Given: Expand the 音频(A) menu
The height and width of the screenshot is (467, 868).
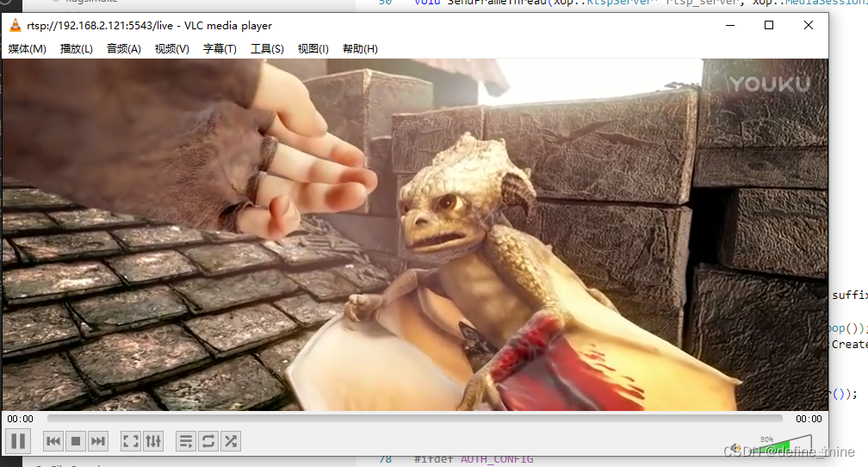Looking at the screenshot, I should pyautogui.click(x=124, y=49).
